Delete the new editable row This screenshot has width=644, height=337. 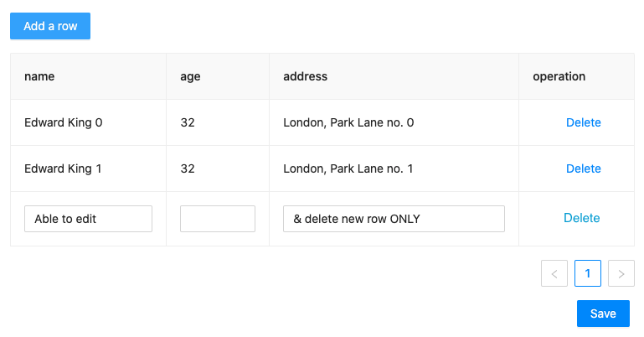tap(581, 218)
